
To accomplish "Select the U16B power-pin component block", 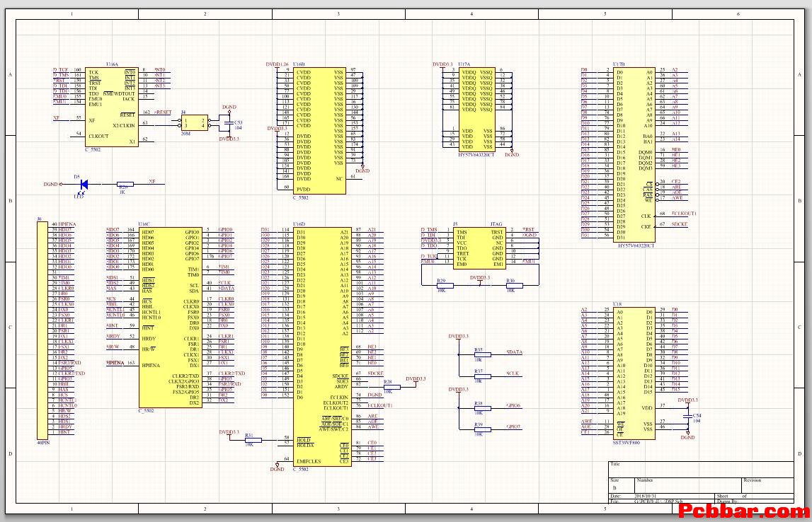I will (319, 131).
